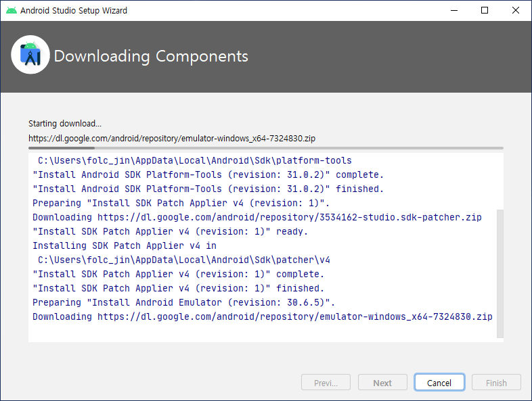532x401 pixels.
Task: Click the disabled Next button
Action: coord(382,383)
